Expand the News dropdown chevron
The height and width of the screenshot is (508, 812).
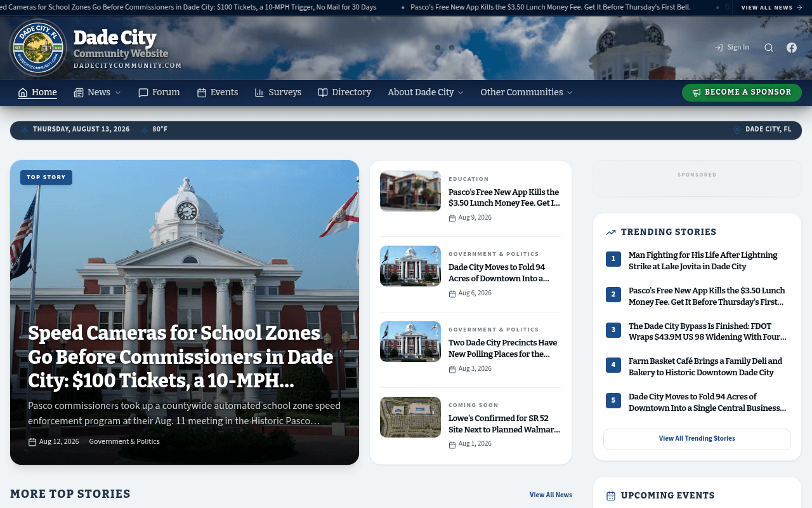(117, 93)
